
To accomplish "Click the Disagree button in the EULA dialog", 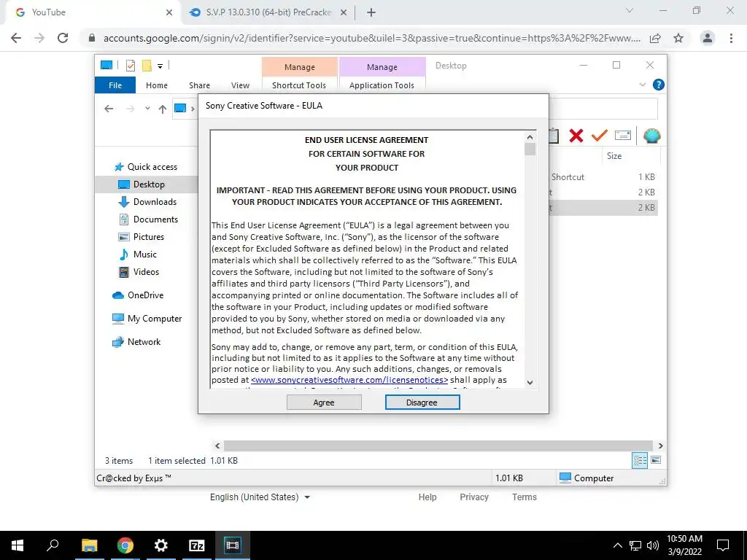I will (422, 402).
